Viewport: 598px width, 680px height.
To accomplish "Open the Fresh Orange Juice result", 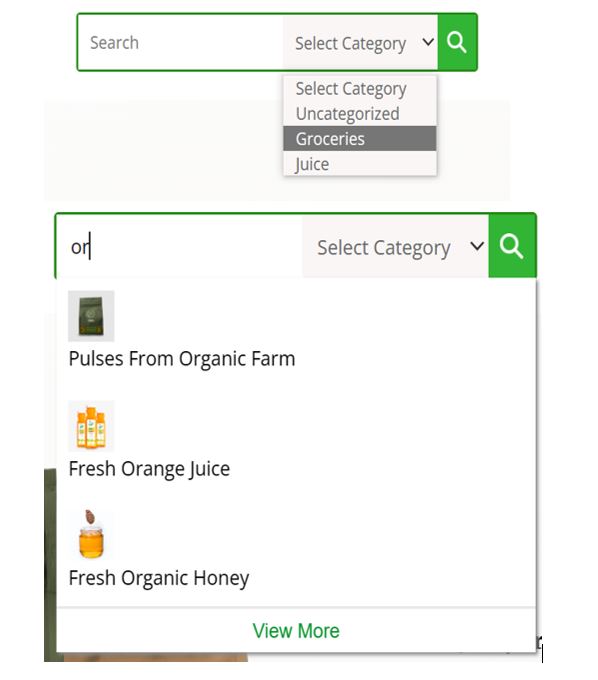I will [149, 469].
